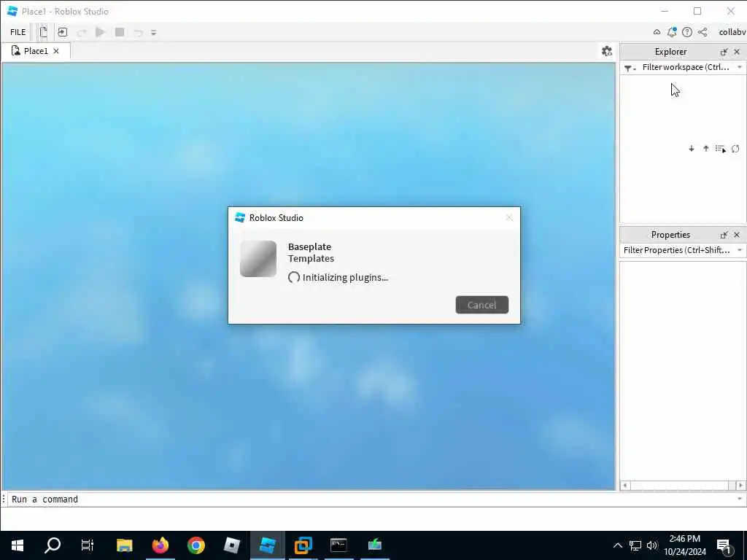Launch Firefox from the taskbar

160,545
